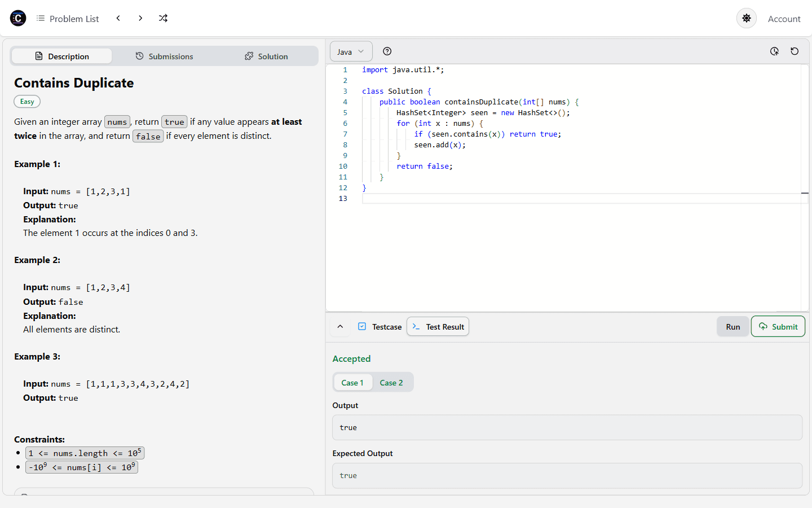Viewport: 812px width, 508px height.
Task: Reset code with the circular arrow icon
Action: click(x=795, y=51)
